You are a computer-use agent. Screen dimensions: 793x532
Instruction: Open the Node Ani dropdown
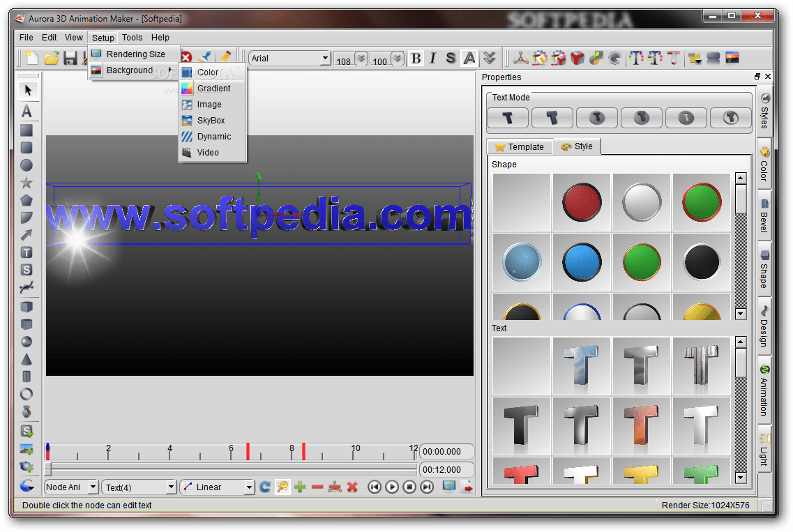coord(93,487)
